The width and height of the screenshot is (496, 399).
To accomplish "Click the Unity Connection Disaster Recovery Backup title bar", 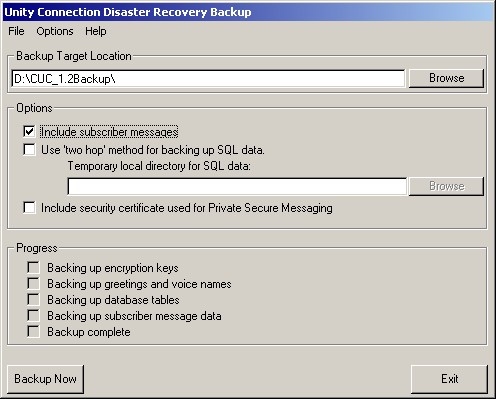I will point(248,12).
